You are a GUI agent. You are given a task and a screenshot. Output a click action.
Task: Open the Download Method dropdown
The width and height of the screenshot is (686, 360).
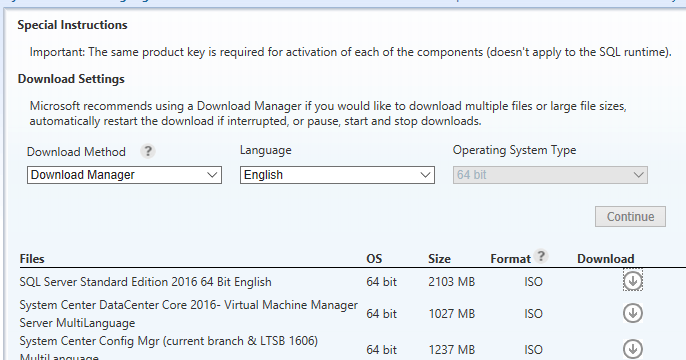[x=124, y=175]
